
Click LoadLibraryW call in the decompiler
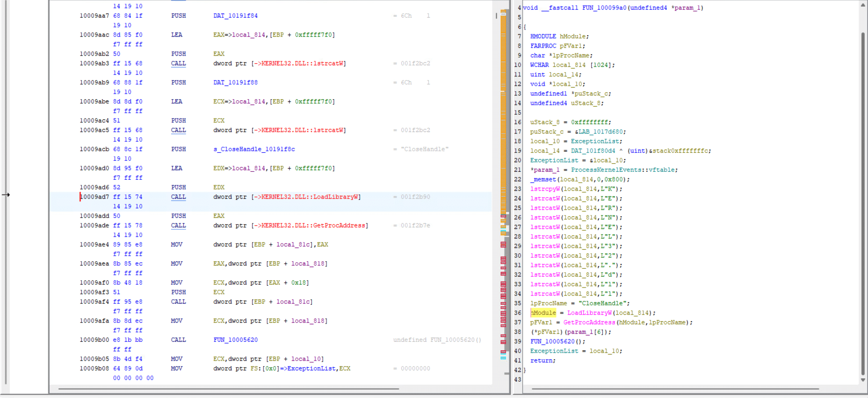pos(589,313)
